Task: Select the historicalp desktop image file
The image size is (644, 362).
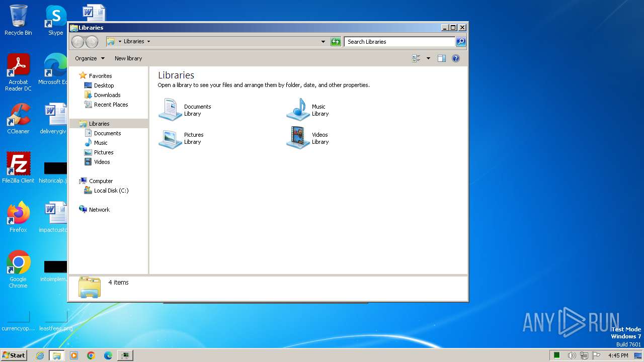Action: (54, 171)
